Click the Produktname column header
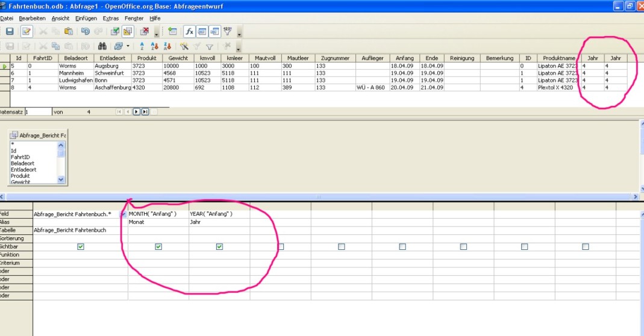The image size is (644, 336). coord(558,58)
